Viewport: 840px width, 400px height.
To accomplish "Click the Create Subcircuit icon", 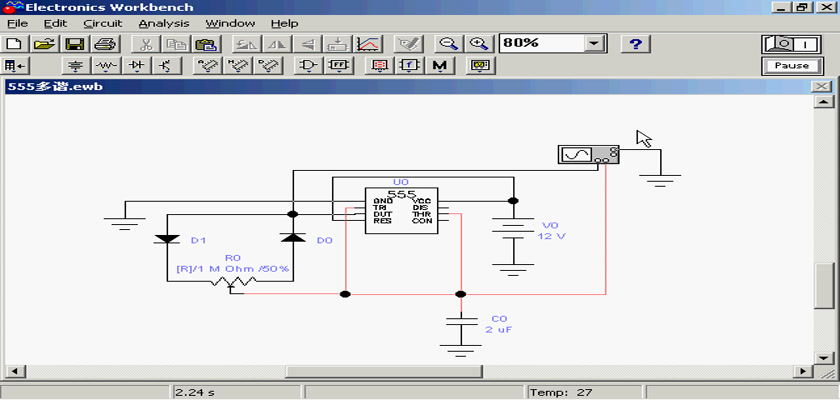I will pyautogui.click(x=336, y=44).
